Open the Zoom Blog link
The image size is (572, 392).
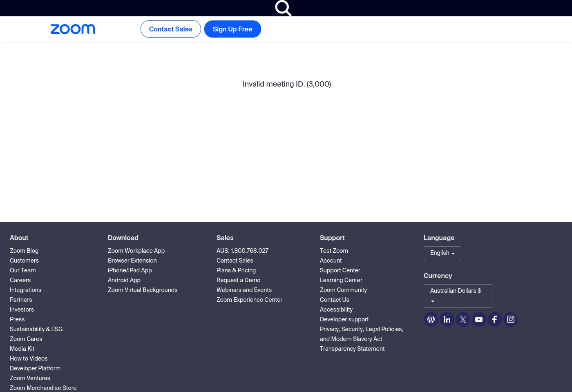[x=24, y=251]
